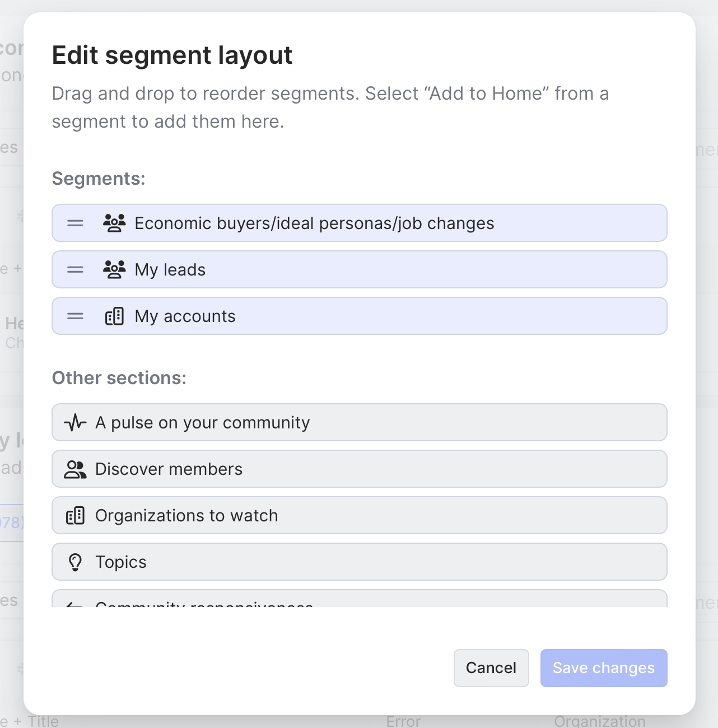Click the building icon beside My accounts
The height and width of the screenshot is (728, 718).
pyautogui.click(x=114, y=316)
